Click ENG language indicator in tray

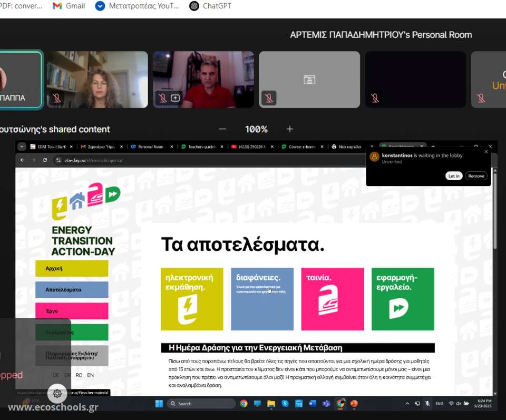439,404
